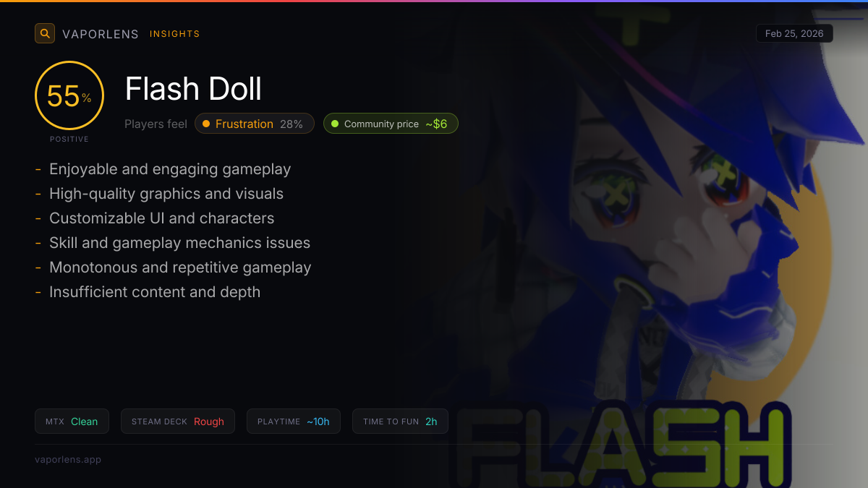Select 'Enjoyable and engaging gameplay' bullet

pyautogui.click(x=170, y=169)
